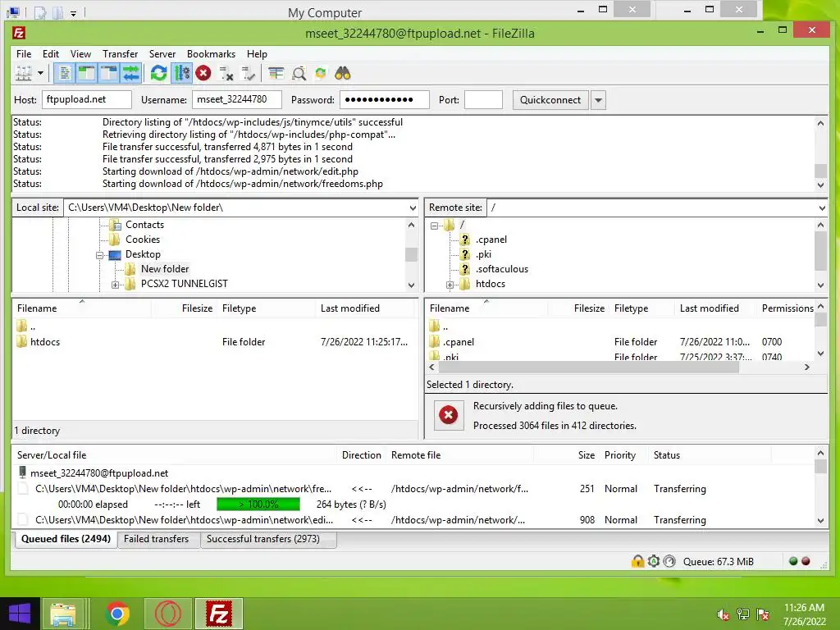Sort remote list by Permissions column
The width and height of the screenshot is (840, 630).
coord(787,308)
